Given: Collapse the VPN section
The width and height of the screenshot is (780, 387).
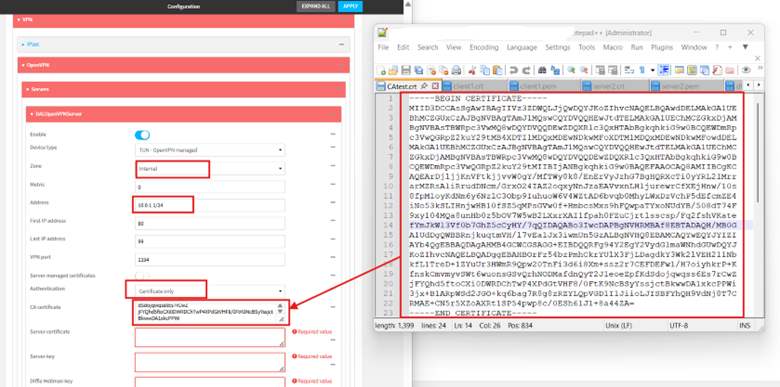Looking at the screenshot, I should pos(183,20).
